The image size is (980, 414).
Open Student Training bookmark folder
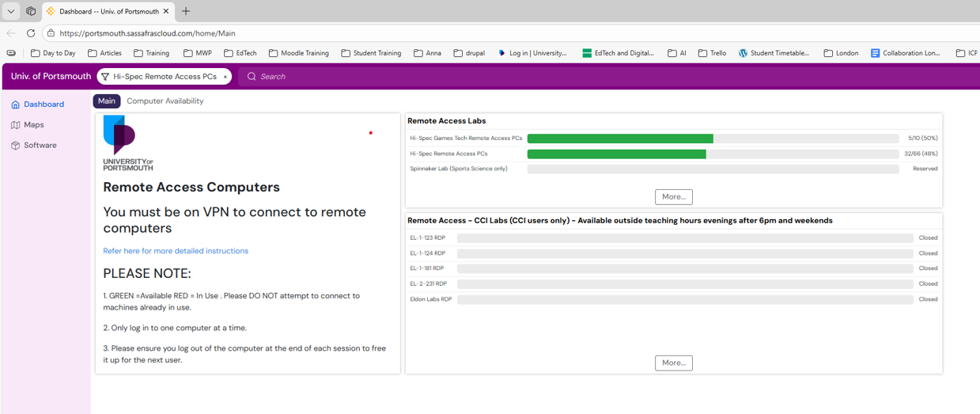point(371,53)
